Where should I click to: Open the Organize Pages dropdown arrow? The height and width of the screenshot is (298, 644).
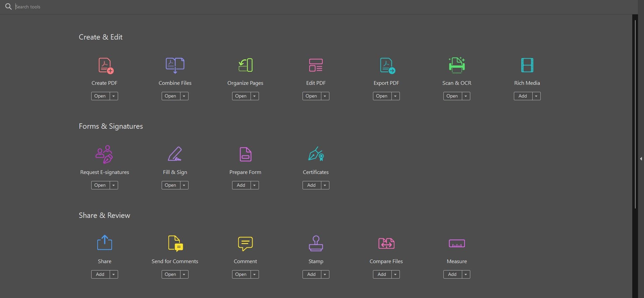pyautogui.click(x=255, y=96)
